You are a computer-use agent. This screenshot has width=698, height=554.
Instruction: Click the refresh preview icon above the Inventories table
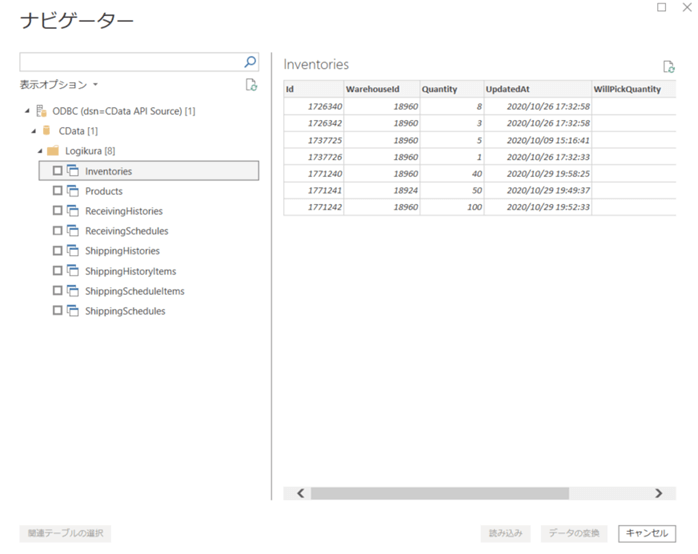click(669, 67)
